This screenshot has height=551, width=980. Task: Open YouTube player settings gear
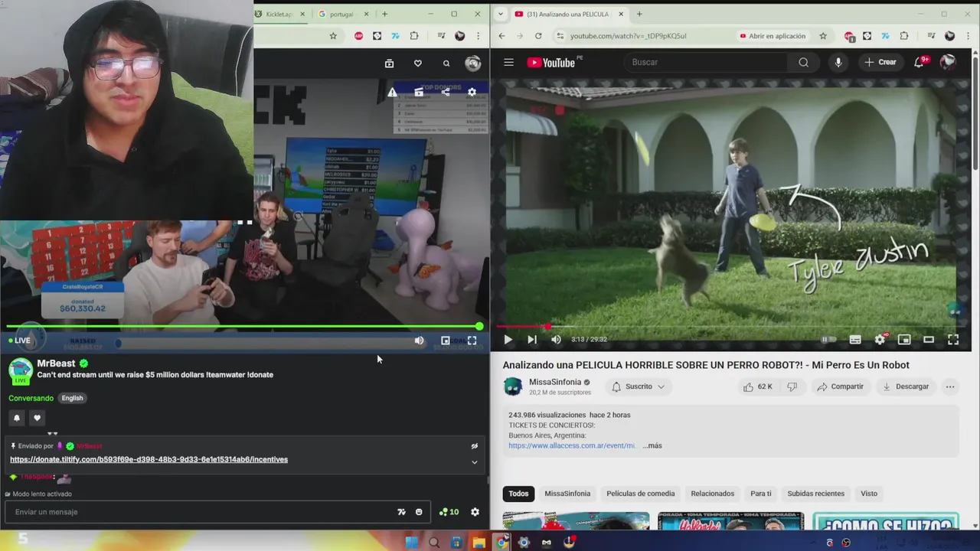[x=880, y=340]
